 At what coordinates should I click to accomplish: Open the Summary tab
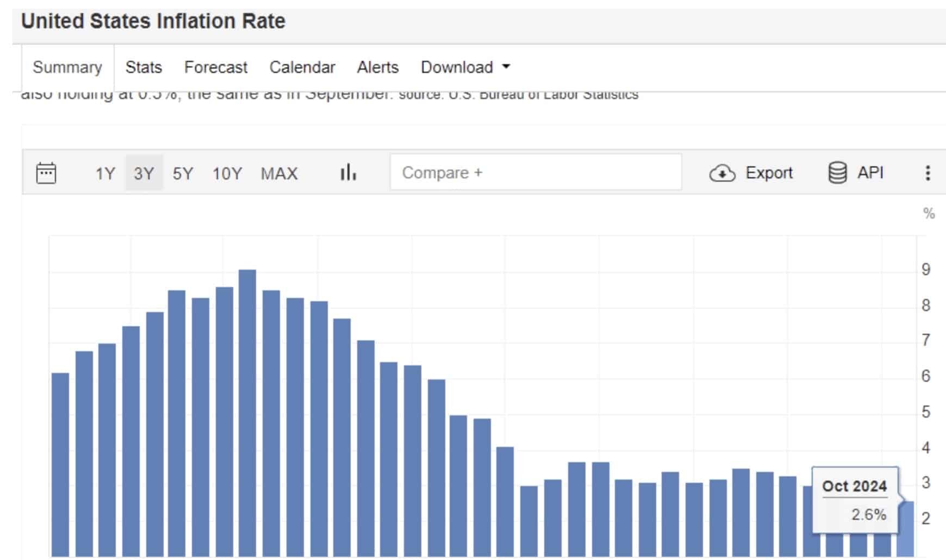tap(67, 67)
